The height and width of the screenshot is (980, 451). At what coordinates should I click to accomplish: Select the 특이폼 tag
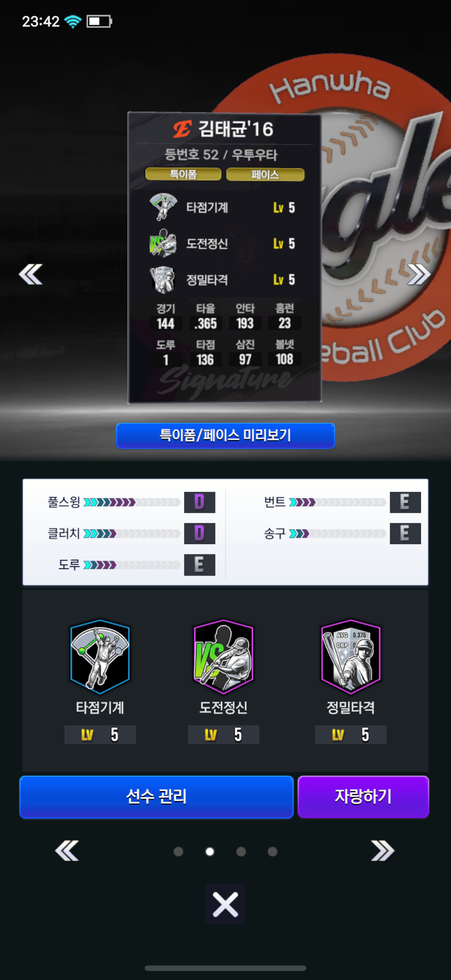coord(183,174)
